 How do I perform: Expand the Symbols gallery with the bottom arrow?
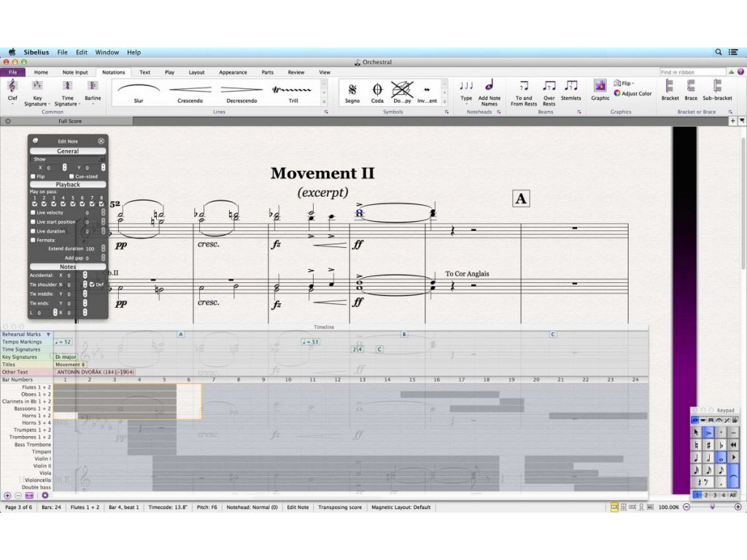click(x=444, y=101)
